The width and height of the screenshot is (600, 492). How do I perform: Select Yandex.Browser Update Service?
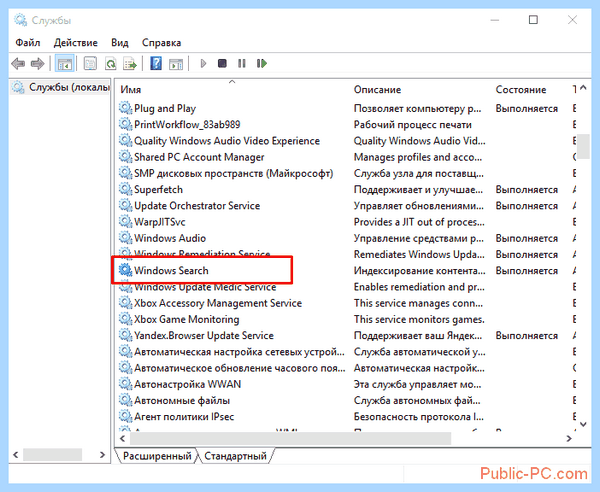204,336
